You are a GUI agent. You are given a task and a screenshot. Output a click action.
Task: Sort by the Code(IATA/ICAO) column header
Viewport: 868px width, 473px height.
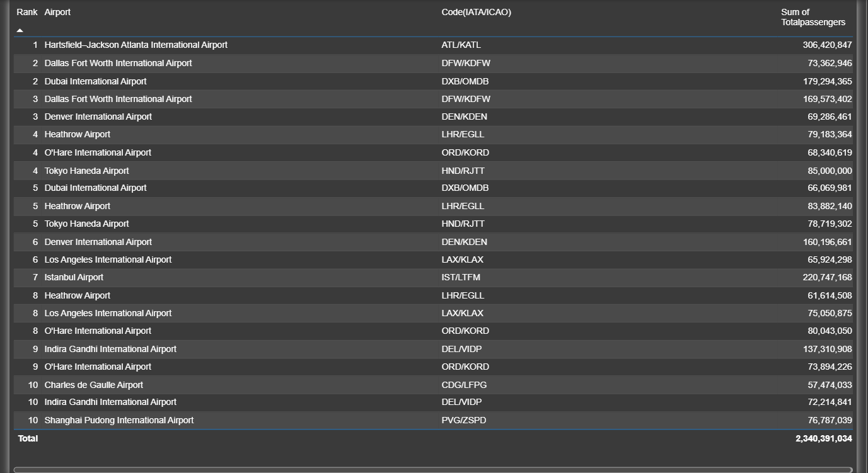[x=476, y=12]
